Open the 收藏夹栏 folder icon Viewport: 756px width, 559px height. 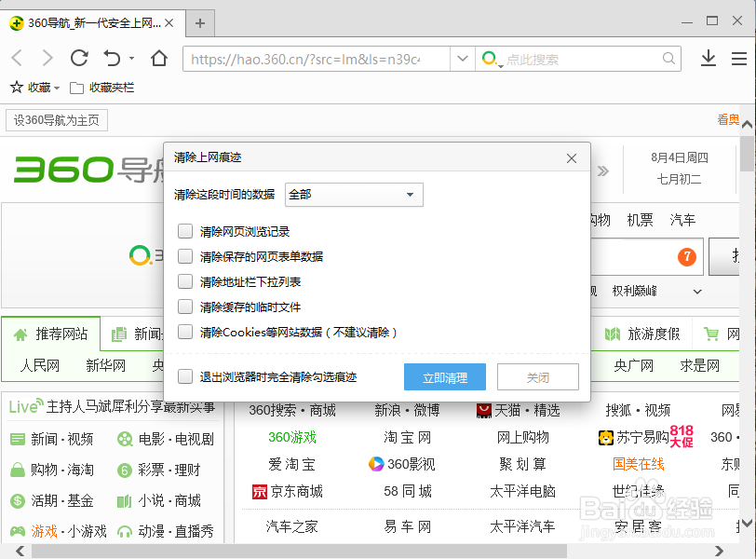pyautogui.click(x=76, y=88)
